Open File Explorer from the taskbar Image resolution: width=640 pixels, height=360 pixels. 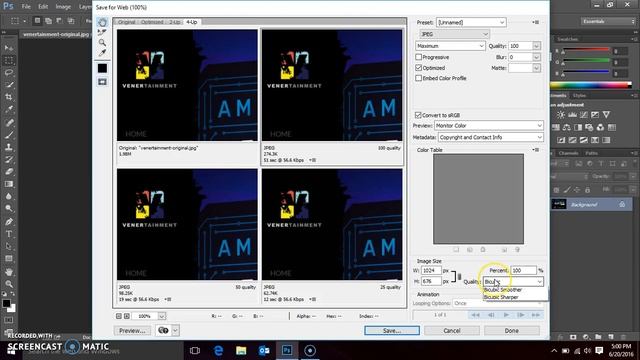point(241,350)
